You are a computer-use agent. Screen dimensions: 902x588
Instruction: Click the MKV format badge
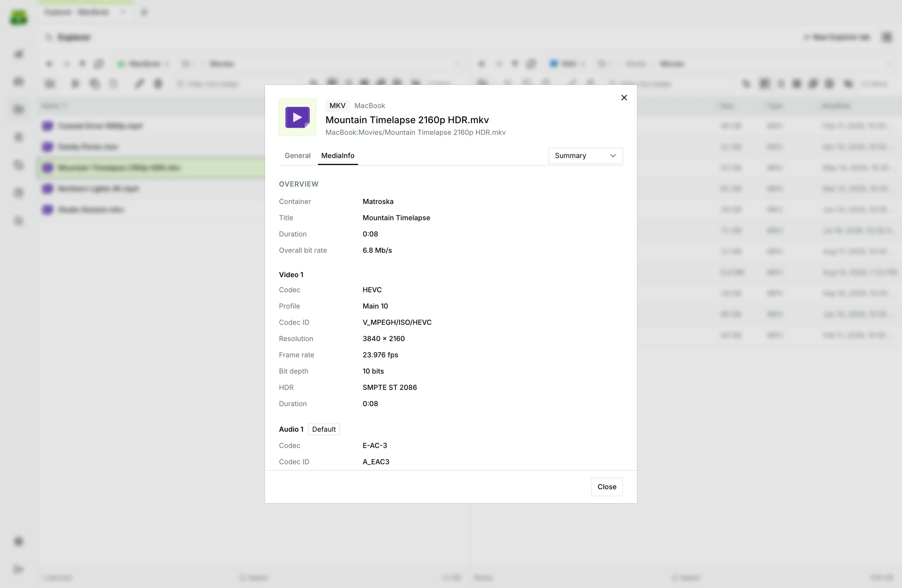[337, 106]
